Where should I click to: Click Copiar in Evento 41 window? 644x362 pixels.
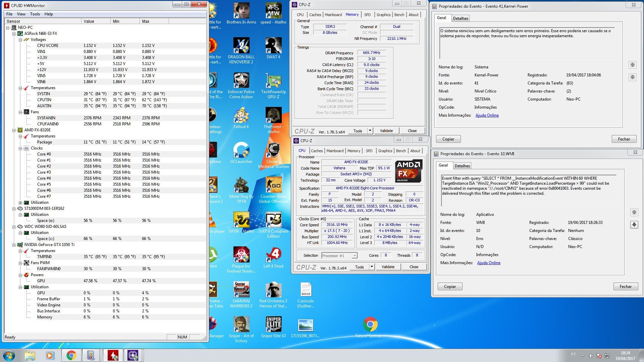coord(448,139)
